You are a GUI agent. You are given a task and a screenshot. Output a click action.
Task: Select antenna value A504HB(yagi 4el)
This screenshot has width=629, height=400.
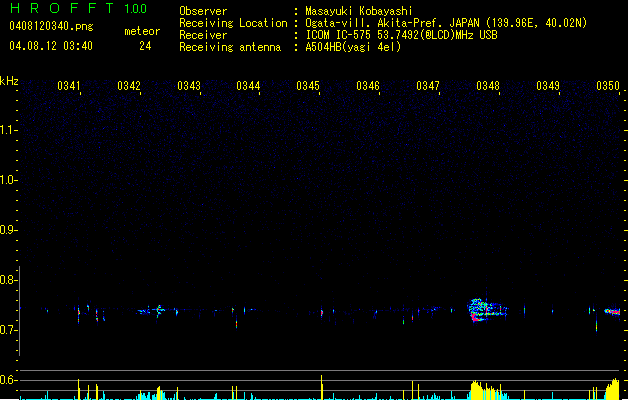click(x=353, y=47)
